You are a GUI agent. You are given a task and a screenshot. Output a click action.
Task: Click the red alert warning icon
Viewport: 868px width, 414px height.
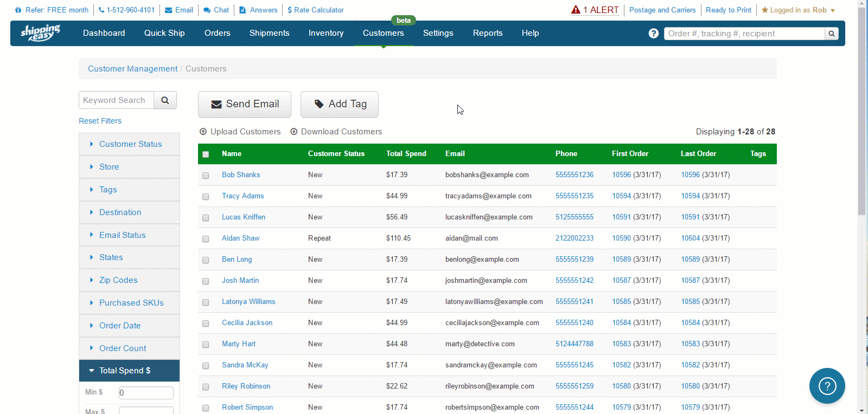(576, 10)
